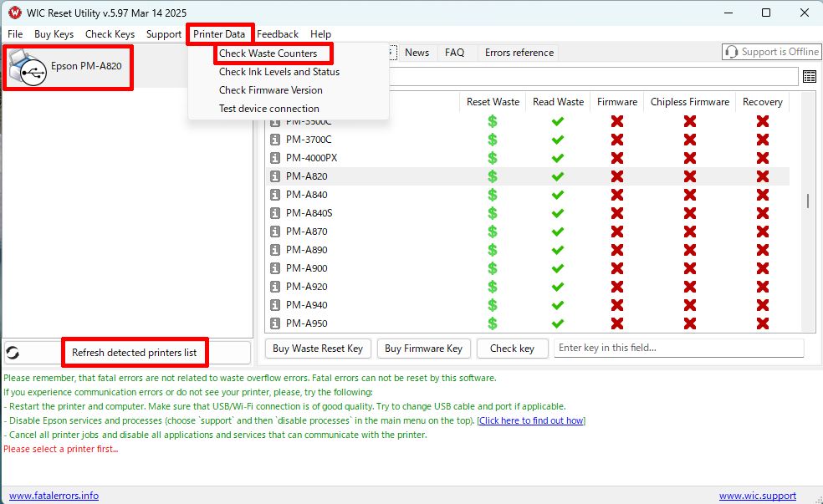Click the info icon next to PM-A840
The height and width of the screenshot is (504, 823).
point(275,195)
